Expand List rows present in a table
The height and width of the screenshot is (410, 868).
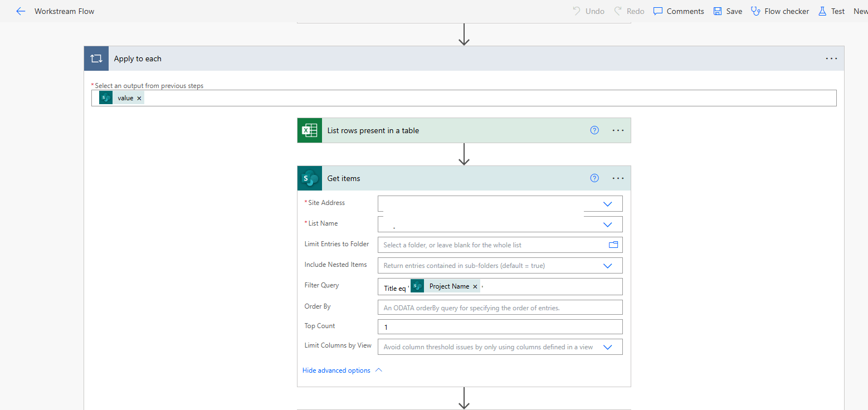click(x=464, y=130)
